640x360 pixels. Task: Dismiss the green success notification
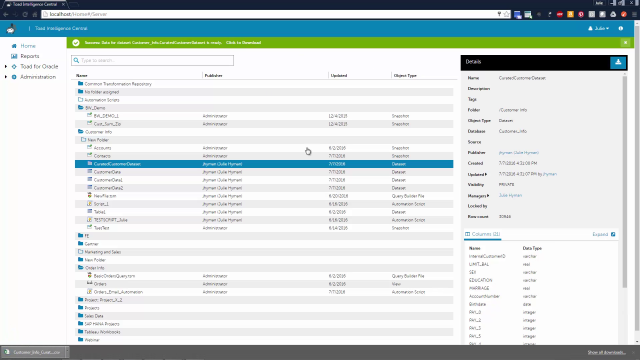(x=625, y=42)
